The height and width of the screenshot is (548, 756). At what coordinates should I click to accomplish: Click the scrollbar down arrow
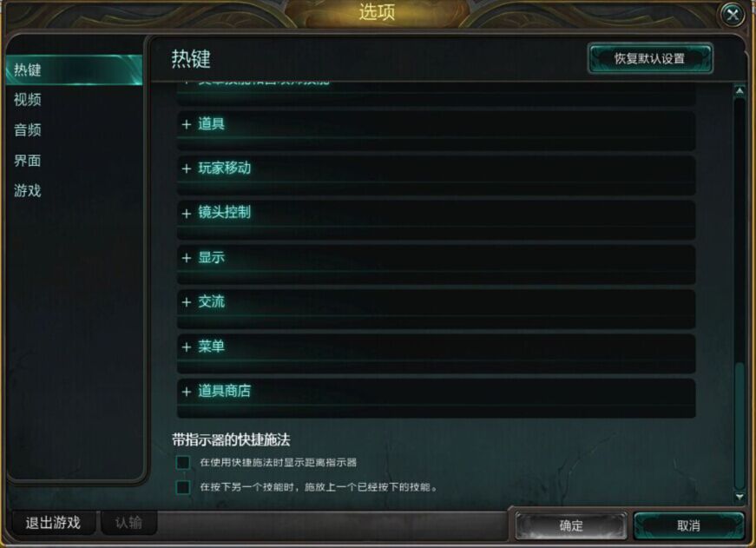[x=740, y=497]
